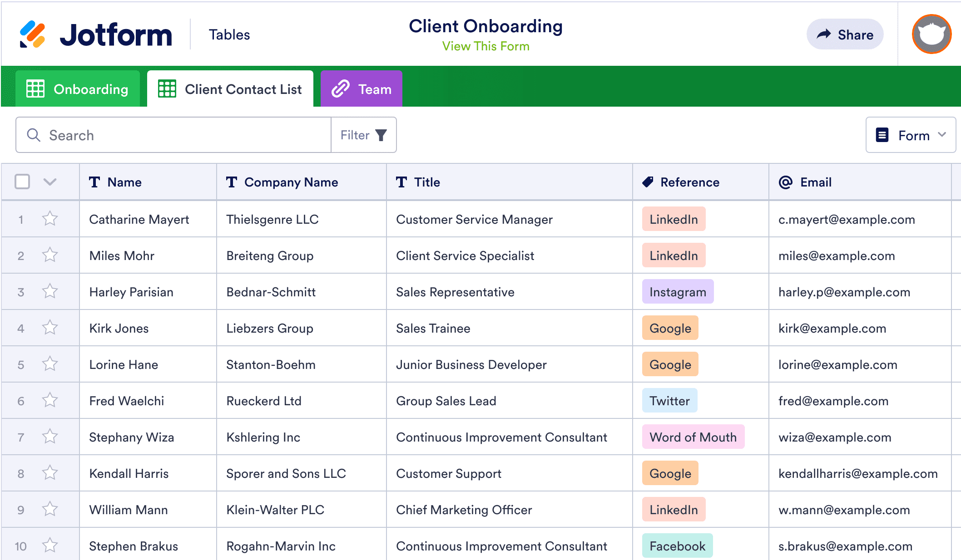961x560 pixels.
Task: Click the Email column at-sign icon
Action: pyautogui.click(x=785, y=182)
